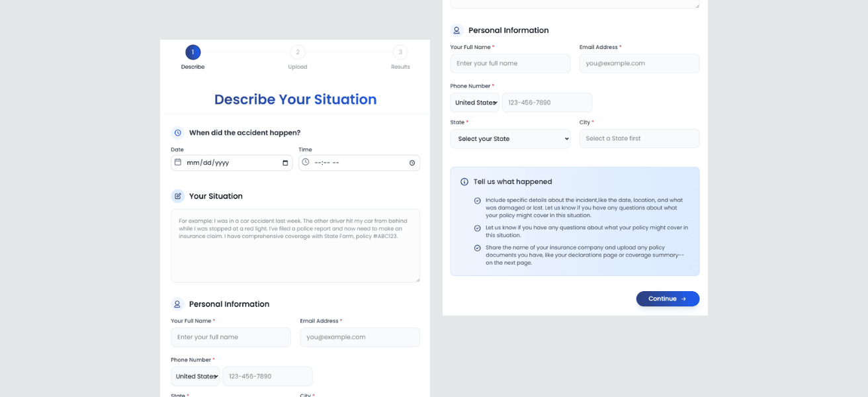Select step 1 Describe
Viewport: 868px width, 397px height.
click(193, 52)
